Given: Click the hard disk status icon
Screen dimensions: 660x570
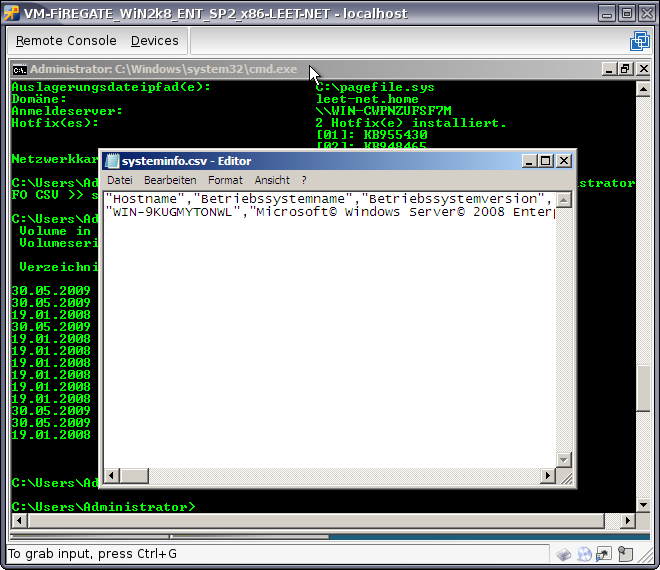Looking at the screenshot, I should click(565, 553).
